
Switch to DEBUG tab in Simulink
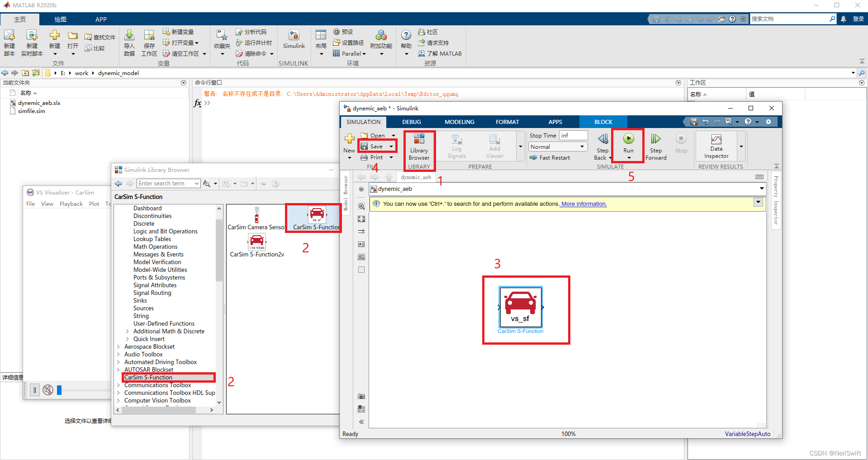pos(412,122)
